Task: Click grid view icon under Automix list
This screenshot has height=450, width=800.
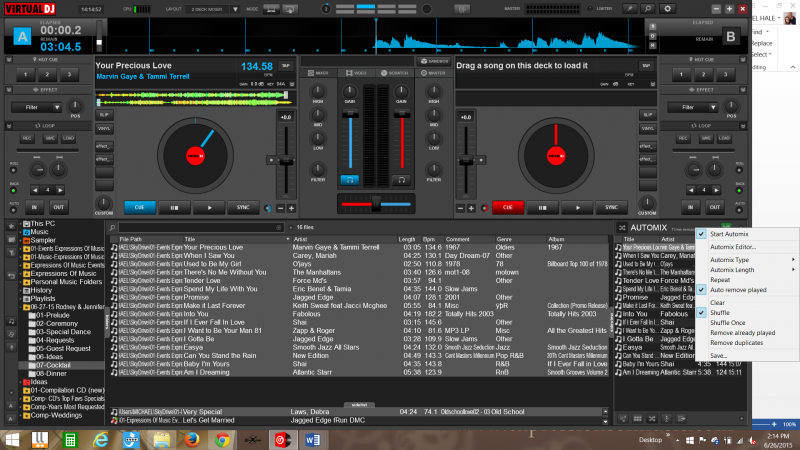Action: click(637, 418)
